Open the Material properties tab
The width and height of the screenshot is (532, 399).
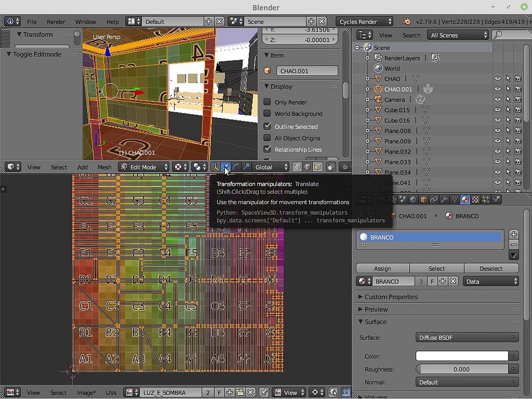tap(465, 199)
